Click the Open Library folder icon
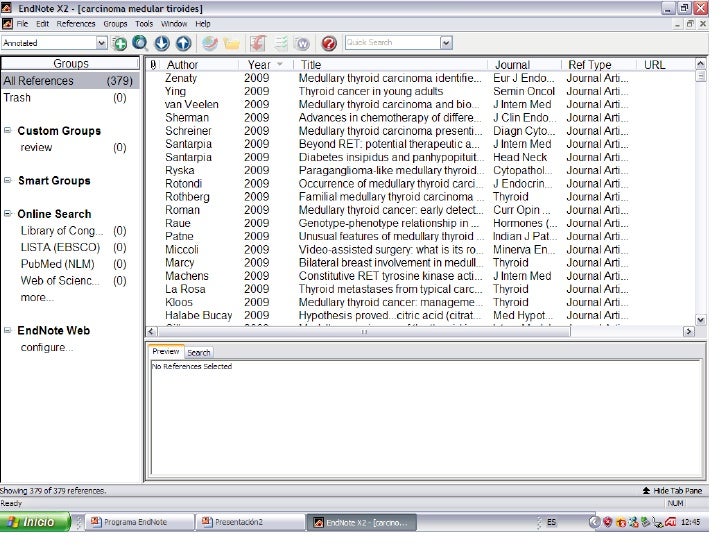 click(x=232, y=43)
